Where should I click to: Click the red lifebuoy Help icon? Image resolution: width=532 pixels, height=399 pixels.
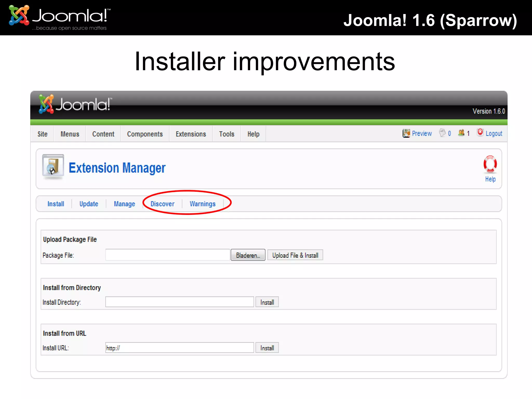[490, 164]
